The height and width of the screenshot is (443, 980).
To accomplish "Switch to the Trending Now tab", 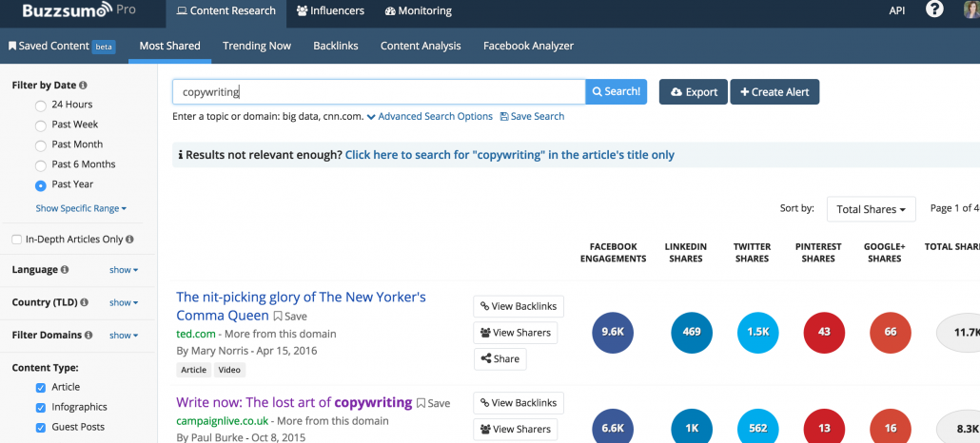I will (x=257, y=46).
